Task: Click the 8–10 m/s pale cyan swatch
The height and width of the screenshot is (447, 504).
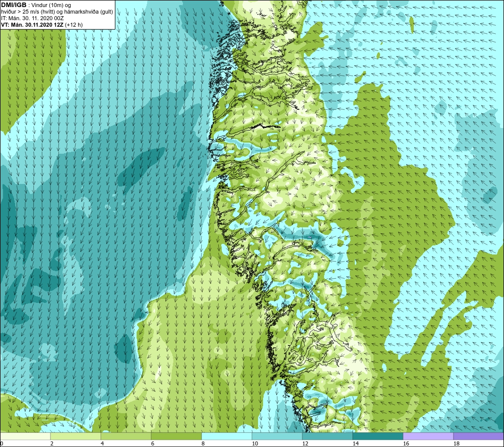Action: pyautogui.click(x=227, y=436)
